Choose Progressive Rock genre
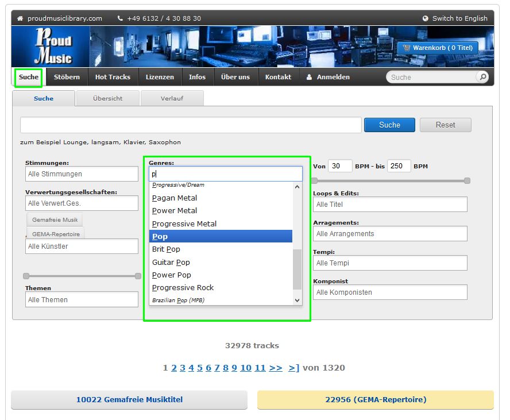The width and height of the screenshot is (510, 420). pos(221,288)
